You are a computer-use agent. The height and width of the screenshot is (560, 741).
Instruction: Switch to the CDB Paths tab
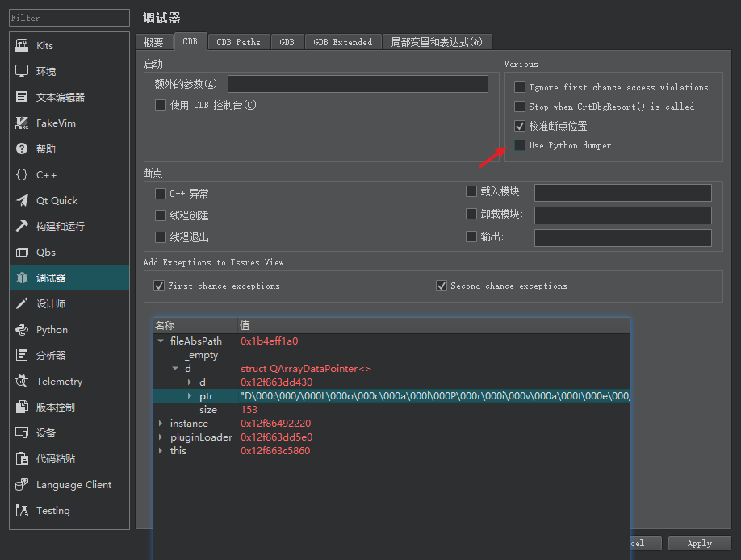point(238,42)
